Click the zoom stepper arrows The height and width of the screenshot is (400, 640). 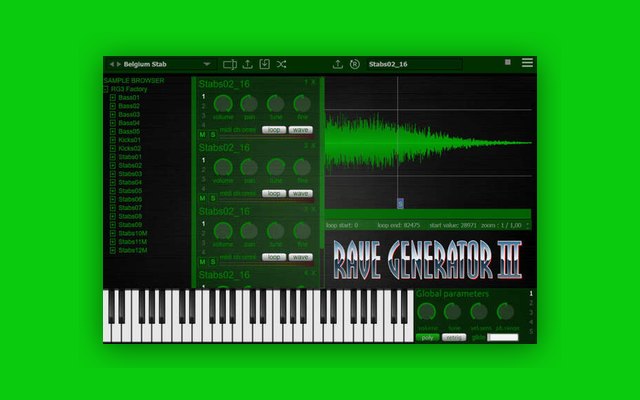click(x=528, y=225)
